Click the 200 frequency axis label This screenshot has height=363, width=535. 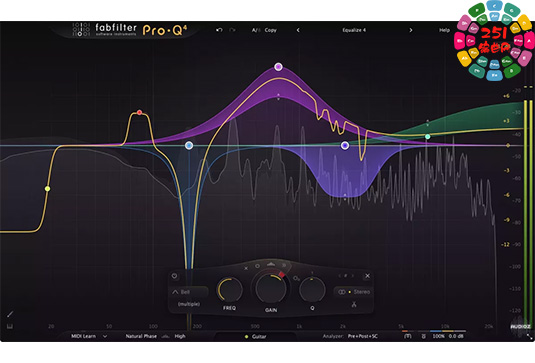pos(197,326)
